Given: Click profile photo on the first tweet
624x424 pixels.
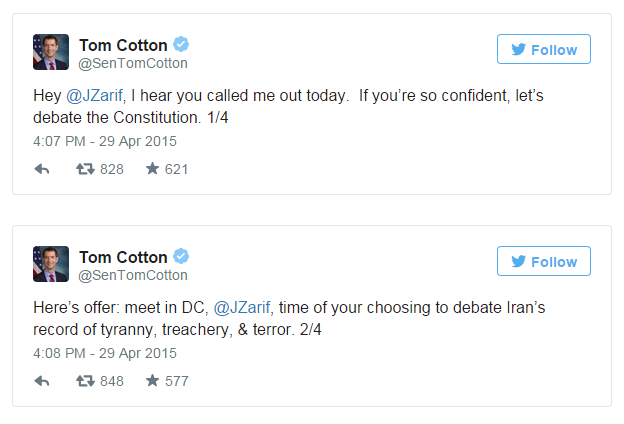Looking at the screenshot, I should click(x=51, y=52).
